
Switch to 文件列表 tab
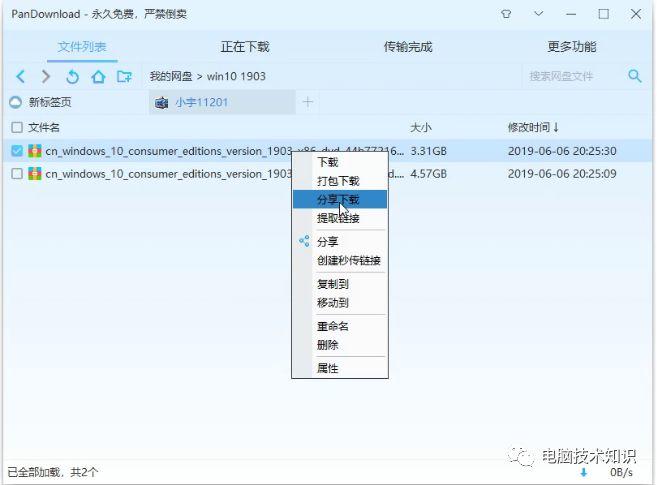pyautogui.click(x=82, y=46)
